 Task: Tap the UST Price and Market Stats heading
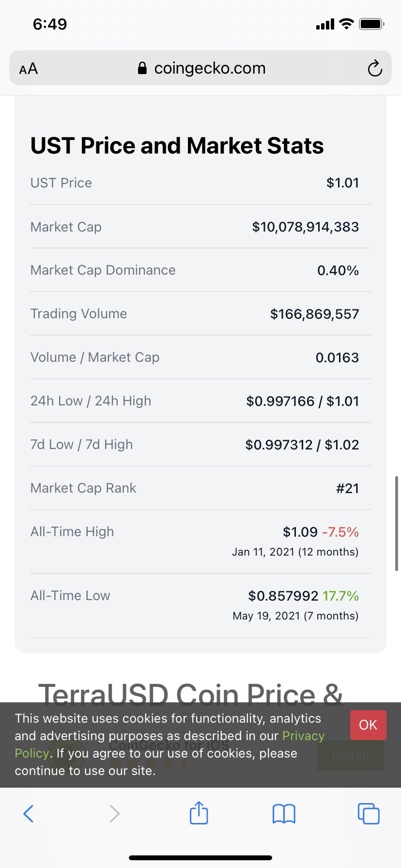pos(177,146)
